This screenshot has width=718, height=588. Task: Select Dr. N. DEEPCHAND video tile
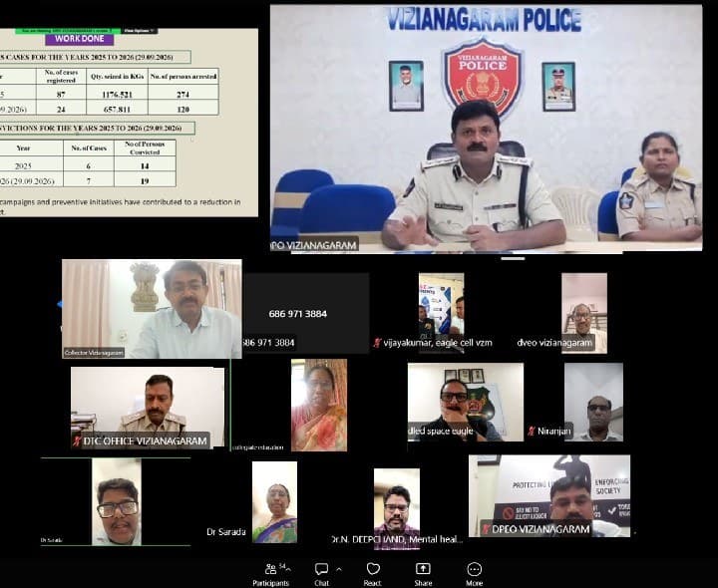pyautogui.click(x=397, y=508)
